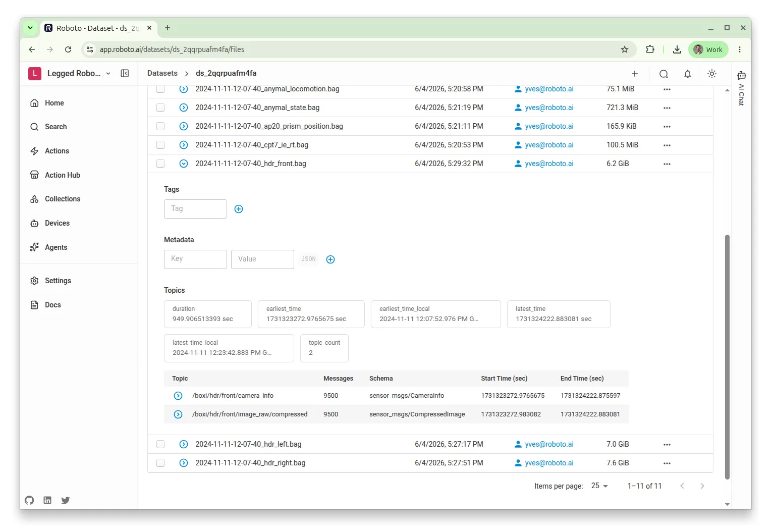
Task: Add metadata with plus circle icon
Action: 330,259
